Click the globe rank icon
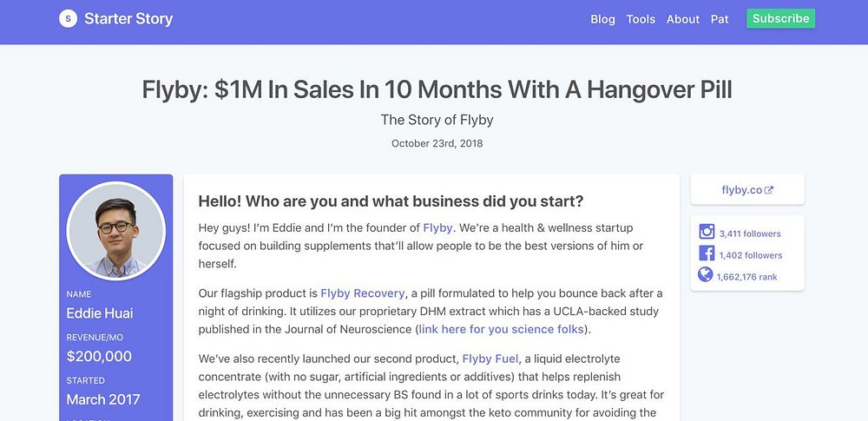Image resolution: width=868 pixels, height=421 pixels. point(706,275)
